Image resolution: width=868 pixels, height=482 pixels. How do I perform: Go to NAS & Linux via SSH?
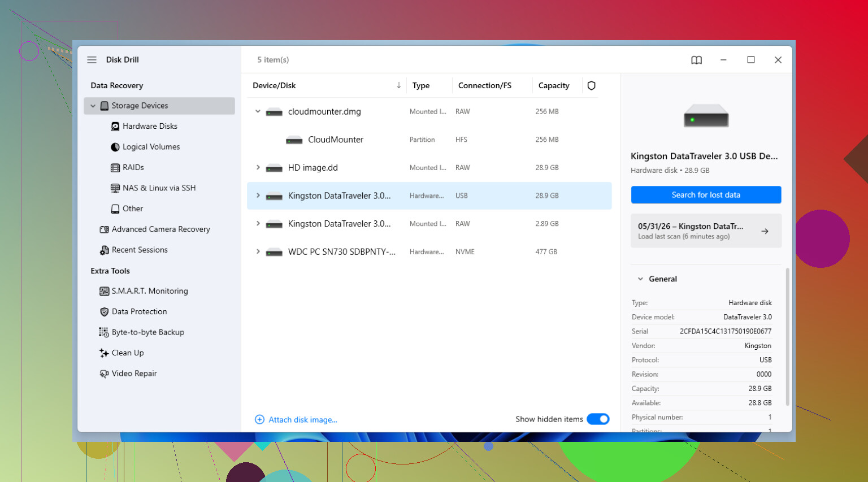pos(159,188)
